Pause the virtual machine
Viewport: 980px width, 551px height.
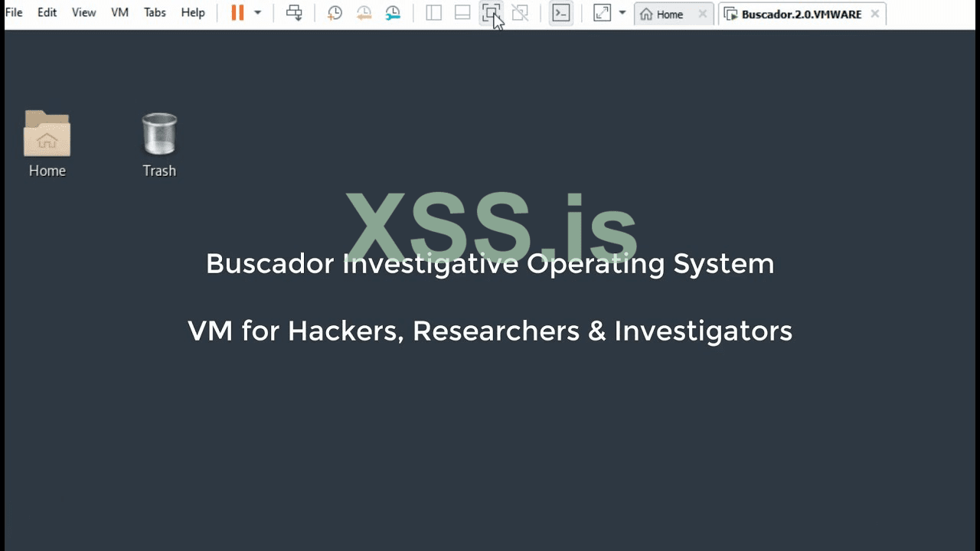pyautogui.click(x=237, y=13)
